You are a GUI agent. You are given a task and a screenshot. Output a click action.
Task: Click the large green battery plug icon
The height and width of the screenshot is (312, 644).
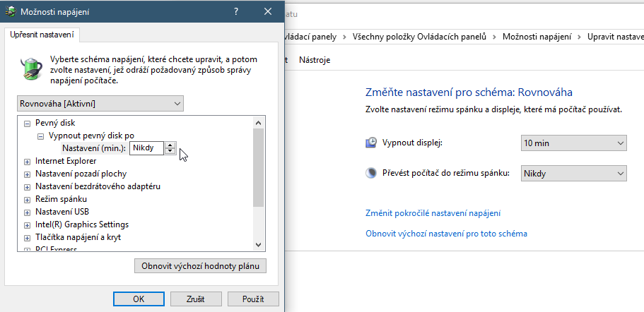(x=31, y=68)
